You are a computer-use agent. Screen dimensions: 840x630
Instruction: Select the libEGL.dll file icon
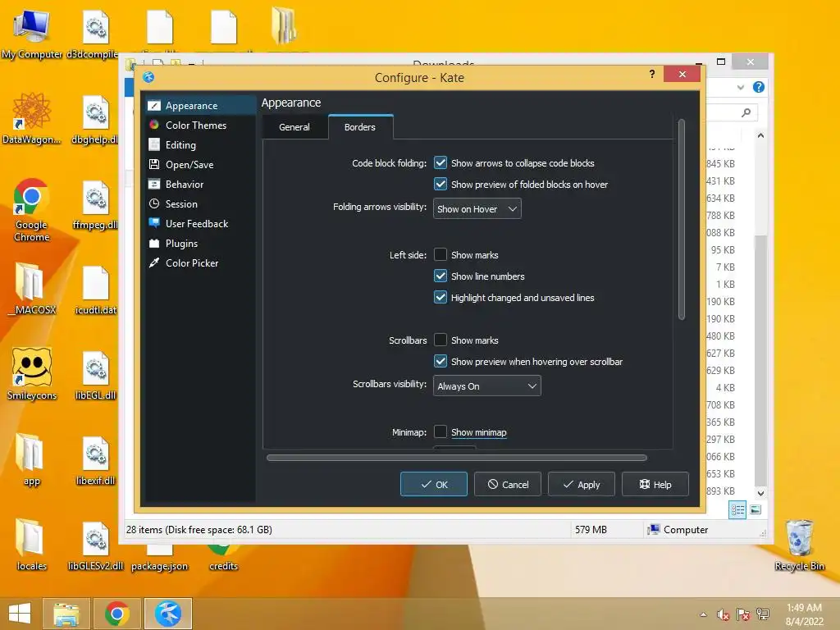96,375
